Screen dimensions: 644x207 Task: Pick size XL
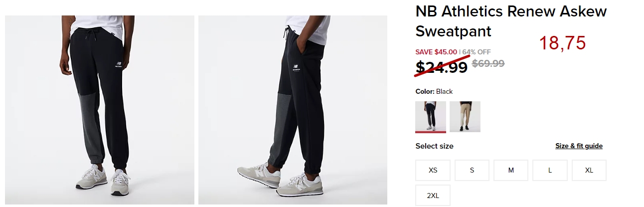pos(589,170)
